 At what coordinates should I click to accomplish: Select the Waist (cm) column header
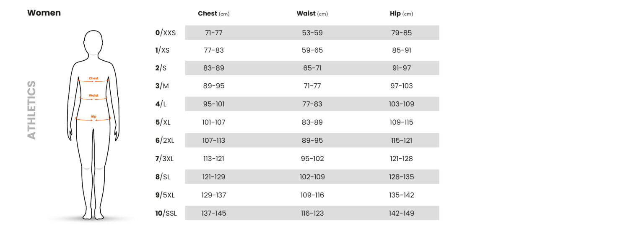(x=312, y=14)
